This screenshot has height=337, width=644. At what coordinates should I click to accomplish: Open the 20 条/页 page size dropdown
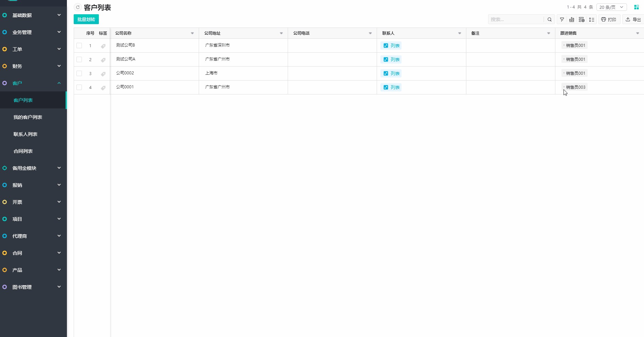(611, 7)
